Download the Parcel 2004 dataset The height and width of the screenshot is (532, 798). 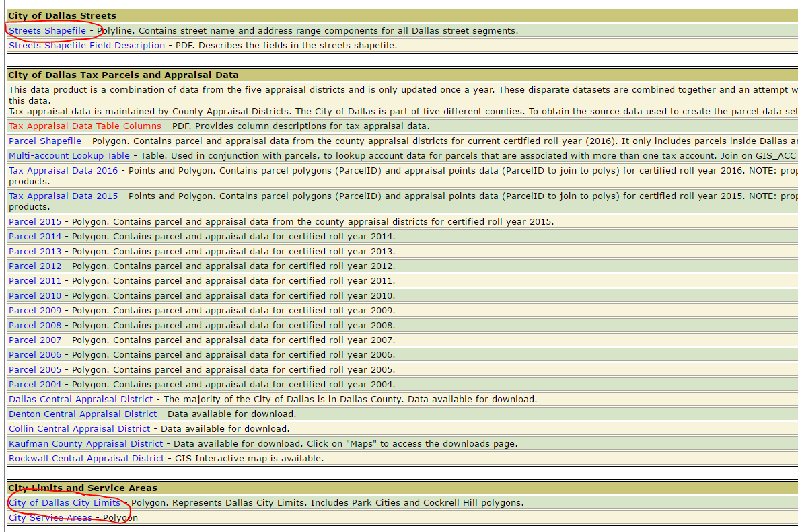pyautogui.click(x=34, y=384)
